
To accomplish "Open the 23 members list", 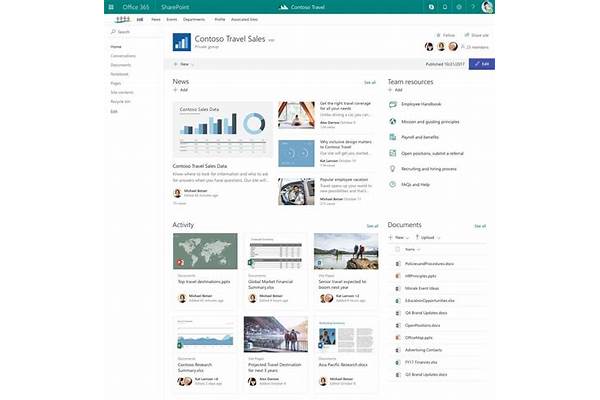I will click(475, 47).
